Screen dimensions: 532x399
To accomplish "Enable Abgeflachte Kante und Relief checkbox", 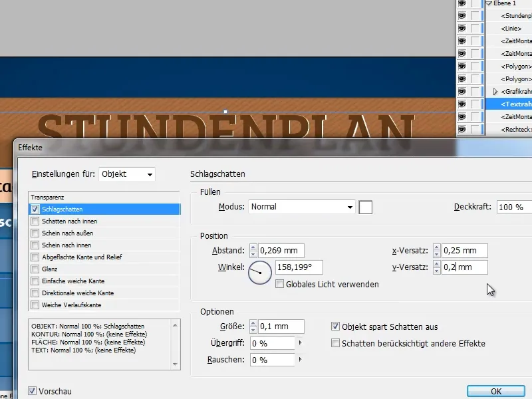I will point(35,257).
